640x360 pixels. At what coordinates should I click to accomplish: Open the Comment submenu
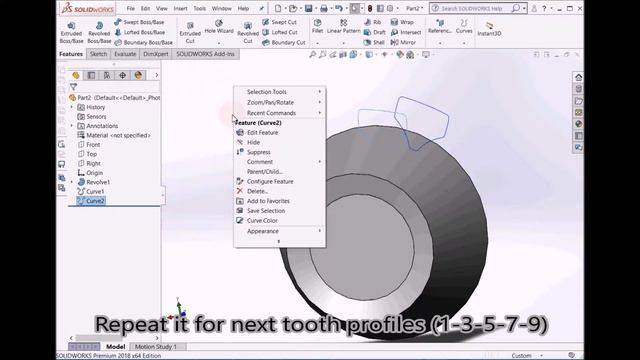[x=280, y=162]
